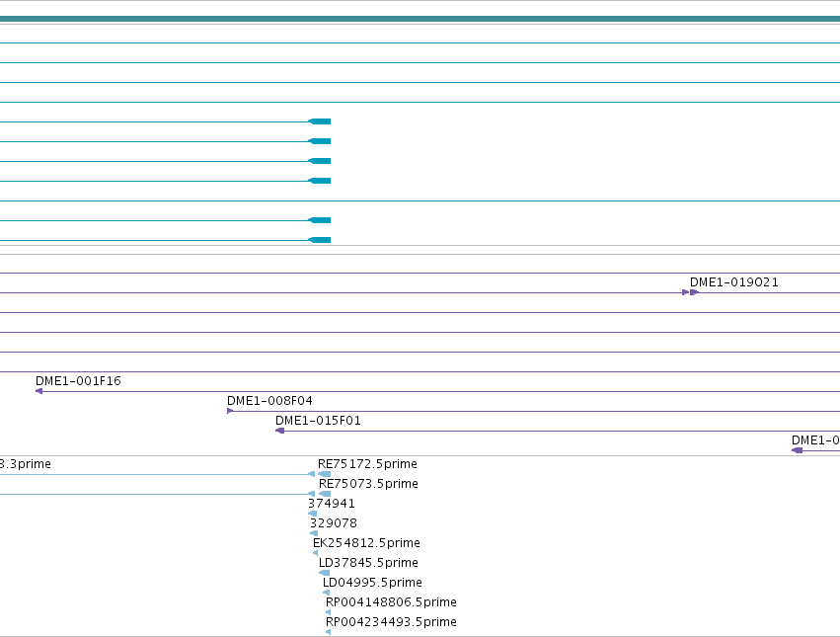This screenshot has width=840, height=637.
Task: Click the DME1-019O21 feature label
Action: point(734,282)
